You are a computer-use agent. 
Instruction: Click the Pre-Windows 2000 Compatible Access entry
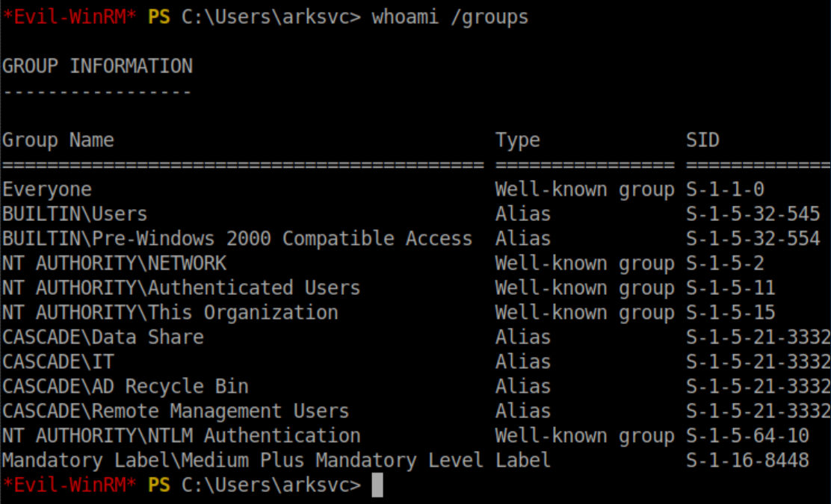coord(237,239)
